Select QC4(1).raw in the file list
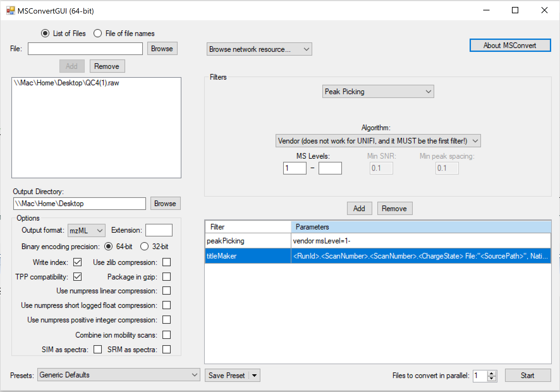The image size is (560, 392). [66, 83]
